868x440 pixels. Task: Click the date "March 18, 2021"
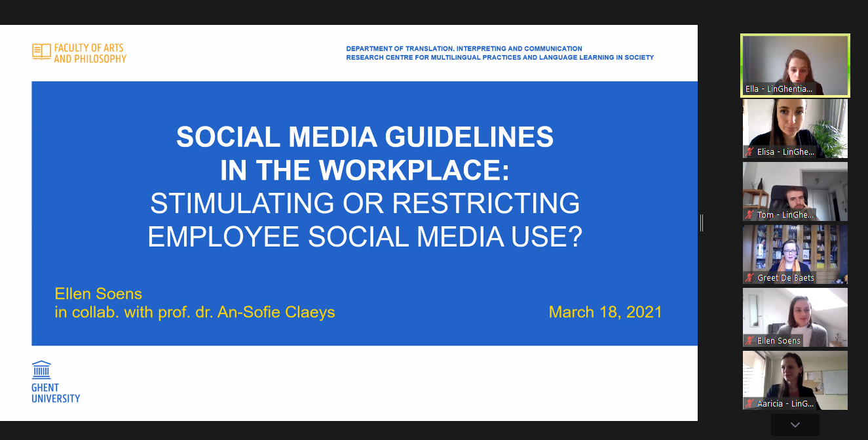[x=605, y=312]
